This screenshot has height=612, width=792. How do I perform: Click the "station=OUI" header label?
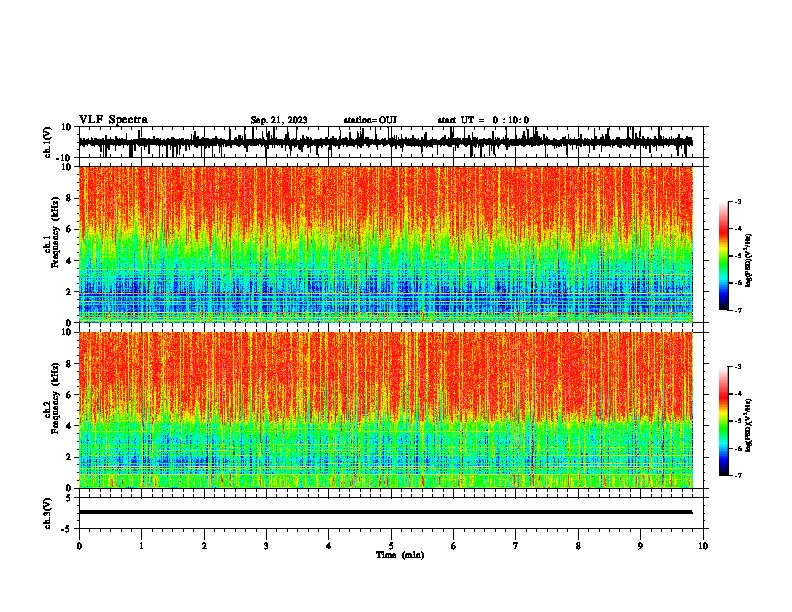pyautogui.click(x=370, y=120)
